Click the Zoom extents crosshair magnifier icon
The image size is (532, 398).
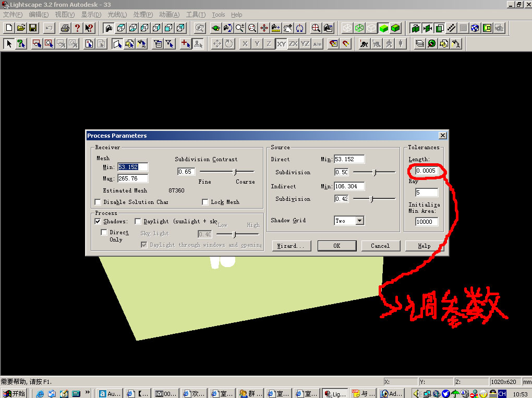pyautogui.click(x=316, y=28)
